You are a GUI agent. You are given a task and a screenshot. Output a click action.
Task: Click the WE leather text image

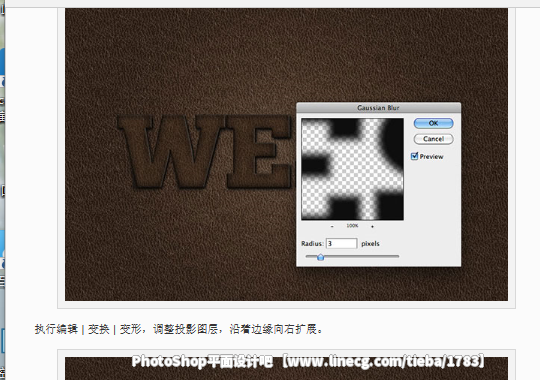coord(205,152)
